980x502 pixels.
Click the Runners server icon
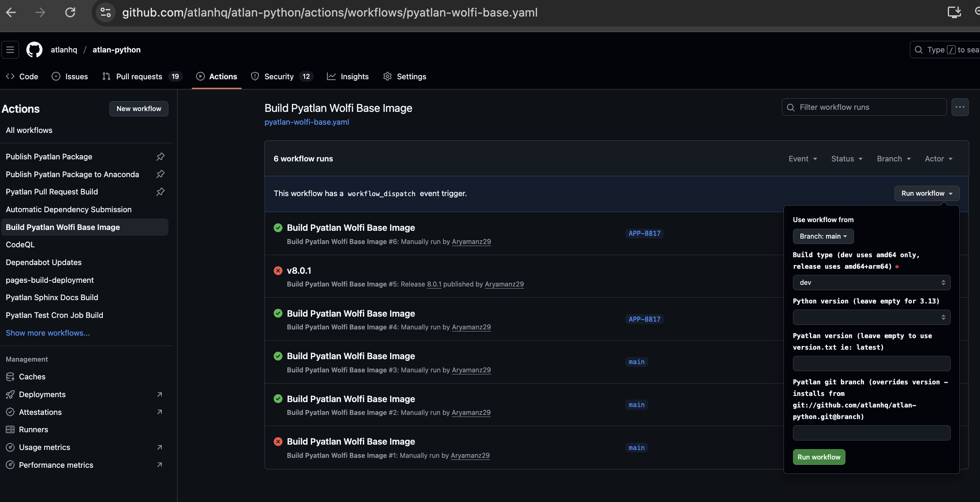[x=10, y=429]
